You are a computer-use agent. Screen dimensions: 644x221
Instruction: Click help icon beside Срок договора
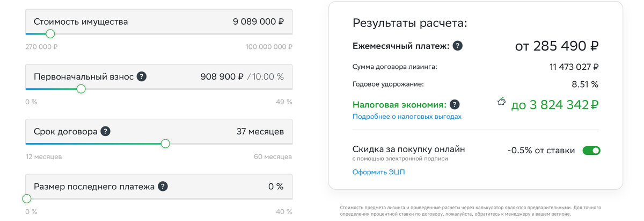pyautogui.click(x=106, y=131)
